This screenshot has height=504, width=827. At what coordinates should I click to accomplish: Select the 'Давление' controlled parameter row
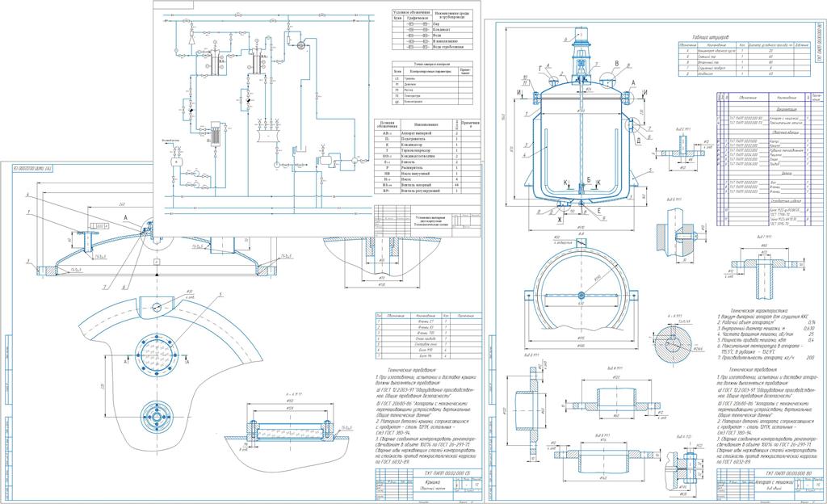tap(433, 84)
